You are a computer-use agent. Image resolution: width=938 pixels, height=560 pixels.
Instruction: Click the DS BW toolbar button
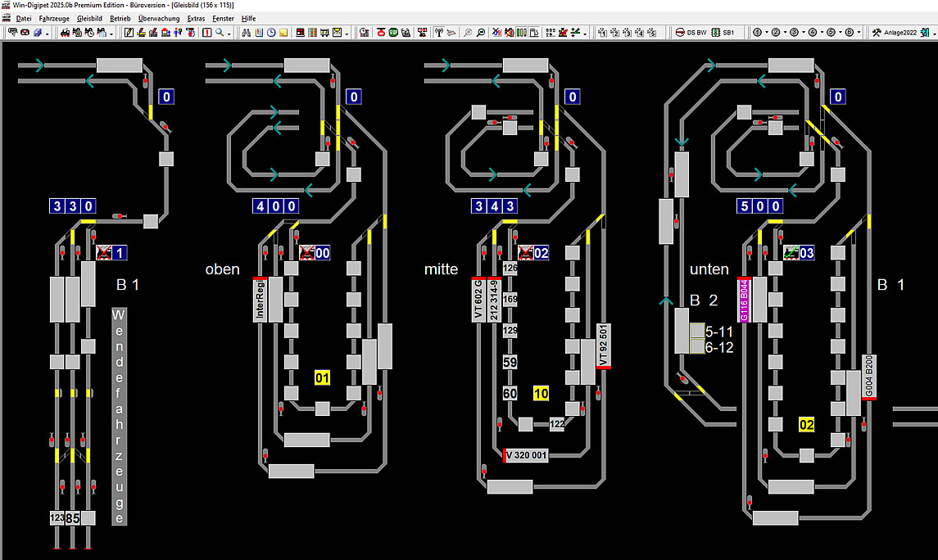[693, 33]
